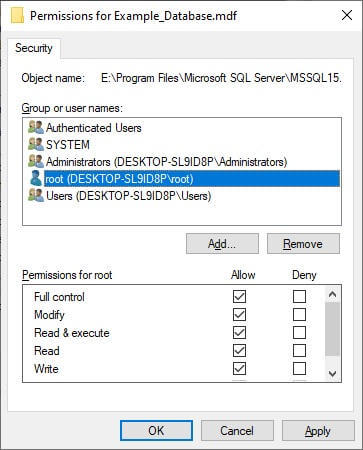Uncheck Allow for Full control

pos(239,296)
